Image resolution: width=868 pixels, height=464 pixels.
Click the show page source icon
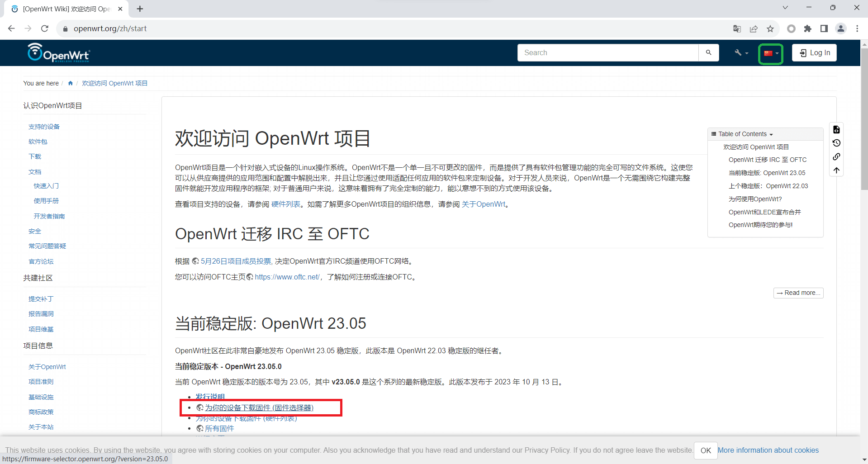coord(836,130)
